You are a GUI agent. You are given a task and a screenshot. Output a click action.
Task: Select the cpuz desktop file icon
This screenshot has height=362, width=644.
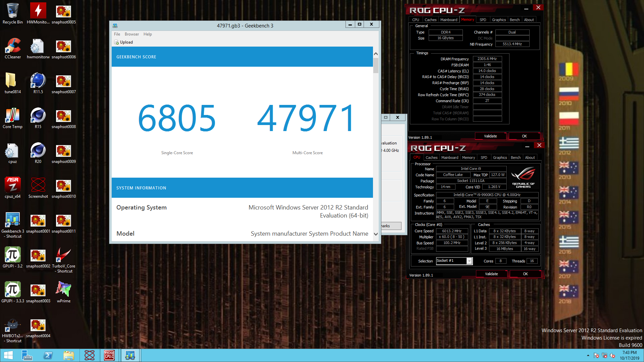(x=12, y=153)
